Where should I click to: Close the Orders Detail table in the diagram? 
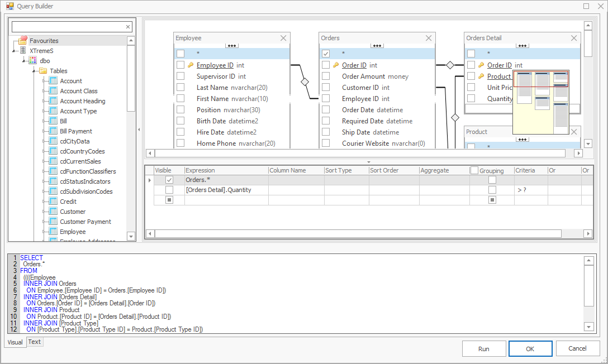[x=574, y=38]
